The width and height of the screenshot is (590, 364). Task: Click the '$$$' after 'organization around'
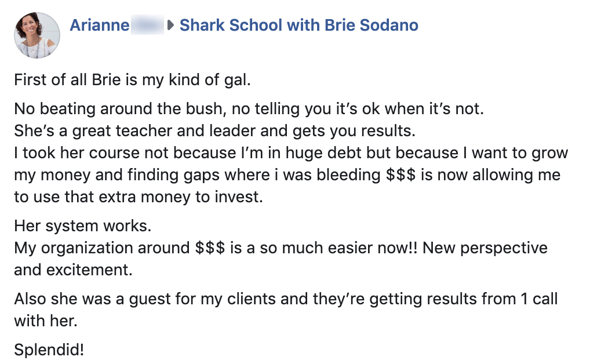(210, 248)
